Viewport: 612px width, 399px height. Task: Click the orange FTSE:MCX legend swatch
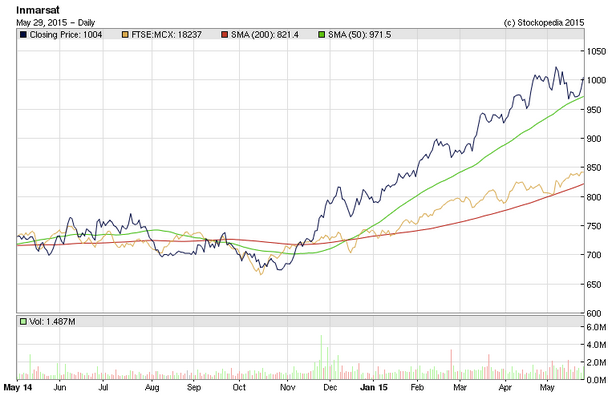pyautogui.click(x=125, y=35)
